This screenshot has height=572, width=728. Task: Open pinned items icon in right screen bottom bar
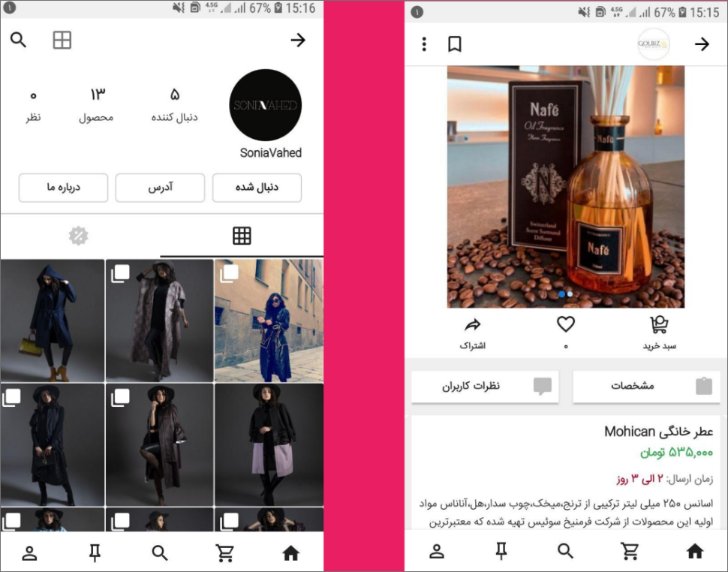tap(501, 551)
